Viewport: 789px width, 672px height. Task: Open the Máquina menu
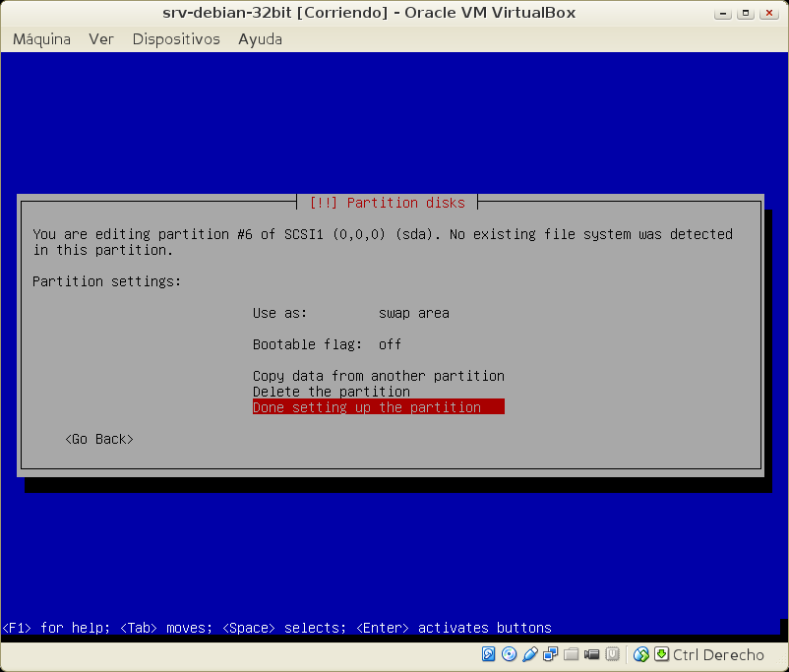point(41,39)
